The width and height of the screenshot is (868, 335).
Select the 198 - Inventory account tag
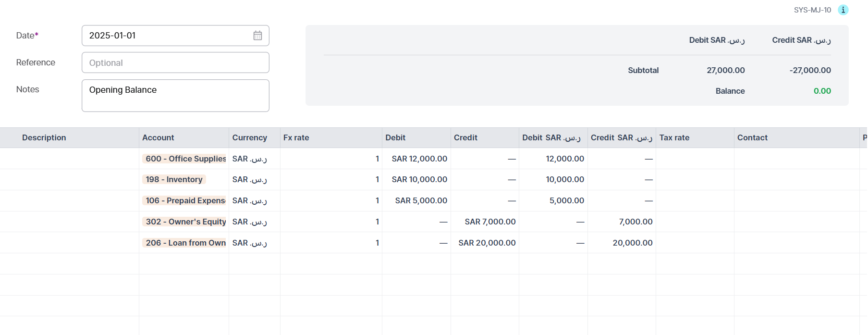(x=174, y=179)
